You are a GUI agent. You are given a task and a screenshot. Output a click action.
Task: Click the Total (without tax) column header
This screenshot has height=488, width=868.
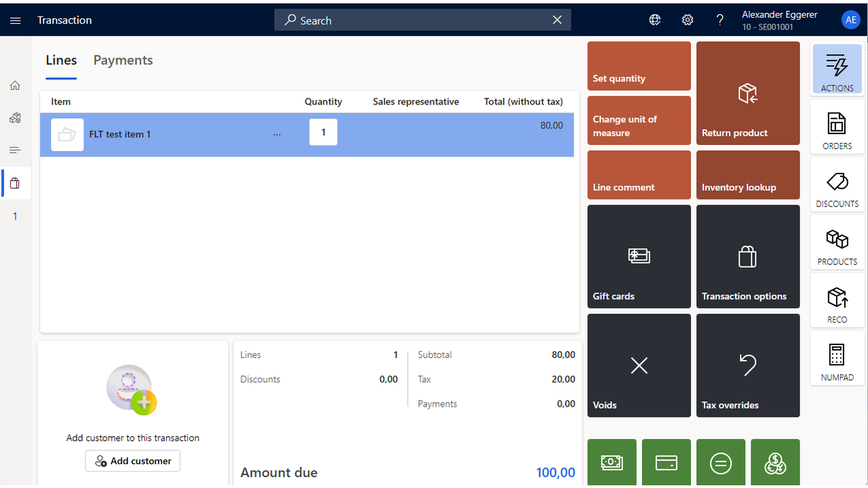tap(524, 102)
